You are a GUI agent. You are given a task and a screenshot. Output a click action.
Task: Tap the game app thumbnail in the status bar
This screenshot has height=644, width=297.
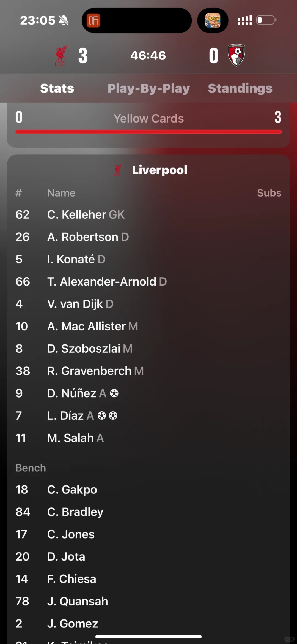(213, 21)
